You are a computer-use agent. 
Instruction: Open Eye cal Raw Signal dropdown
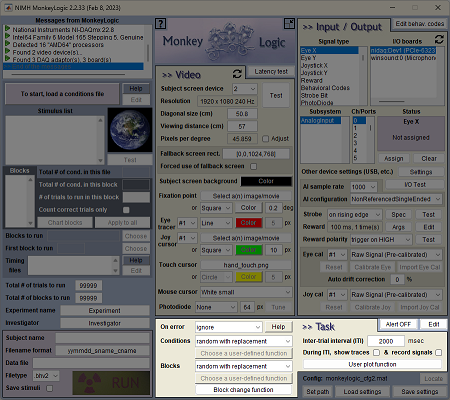point(396,255)
